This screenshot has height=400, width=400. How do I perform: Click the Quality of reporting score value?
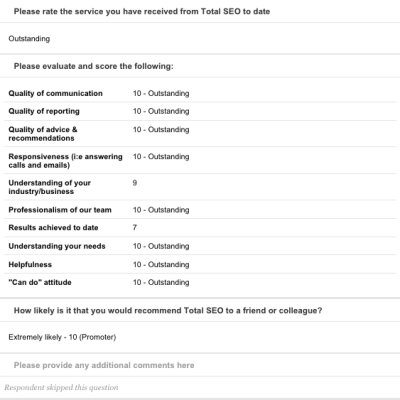pyautogui.click(x=161, y=111)
